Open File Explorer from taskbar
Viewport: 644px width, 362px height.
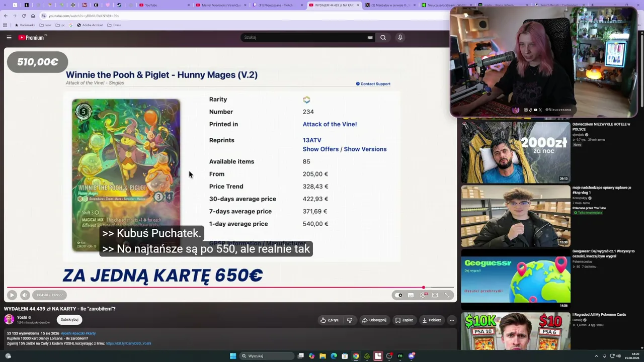click(323, 356)
